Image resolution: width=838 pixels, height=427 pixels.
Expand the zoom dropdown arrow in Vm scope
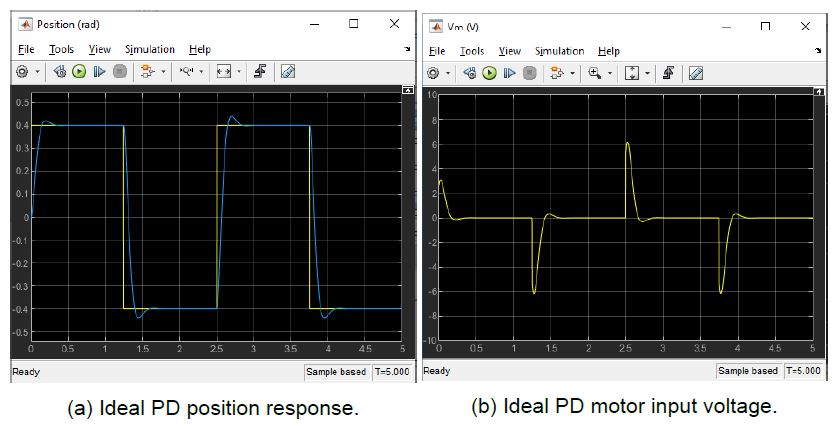[x=610, y=73]
